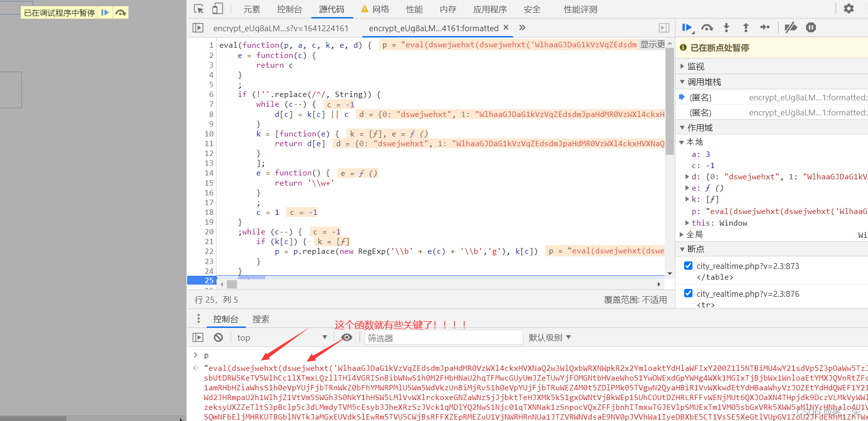Step out of current function
Screen dimensions: 868x421
click(746, 27)
